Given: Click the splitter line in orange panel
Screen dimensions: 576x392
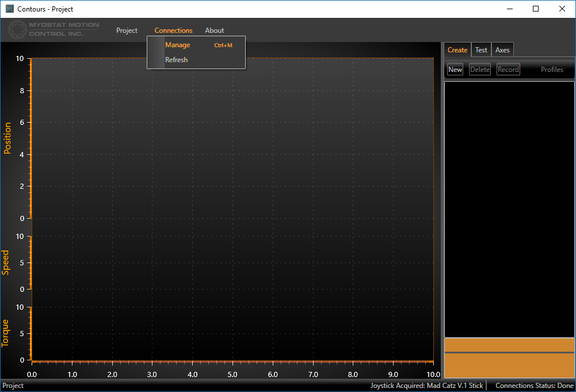Looking at the screenshot, I should (x=509, y=352).
